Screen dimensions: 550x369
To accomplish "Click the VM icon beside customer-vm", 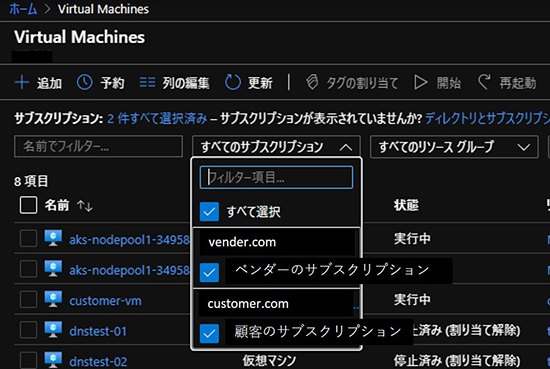I will (x=53, y=299).
